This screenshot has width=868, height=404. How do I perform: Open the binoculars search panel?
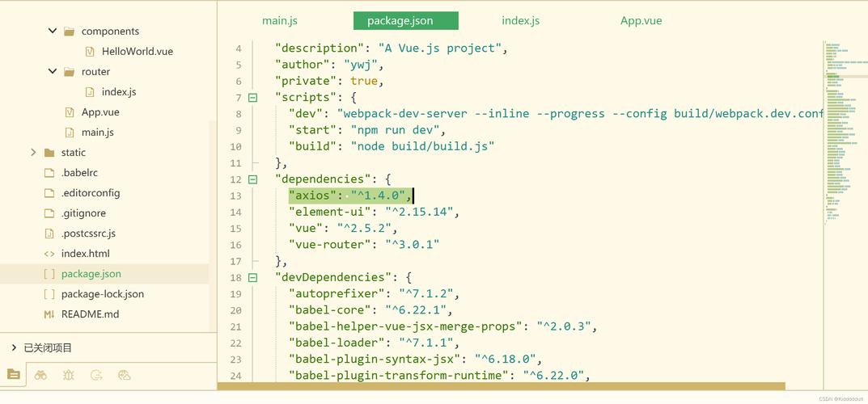pyautogui.click(x=40, y=375)
